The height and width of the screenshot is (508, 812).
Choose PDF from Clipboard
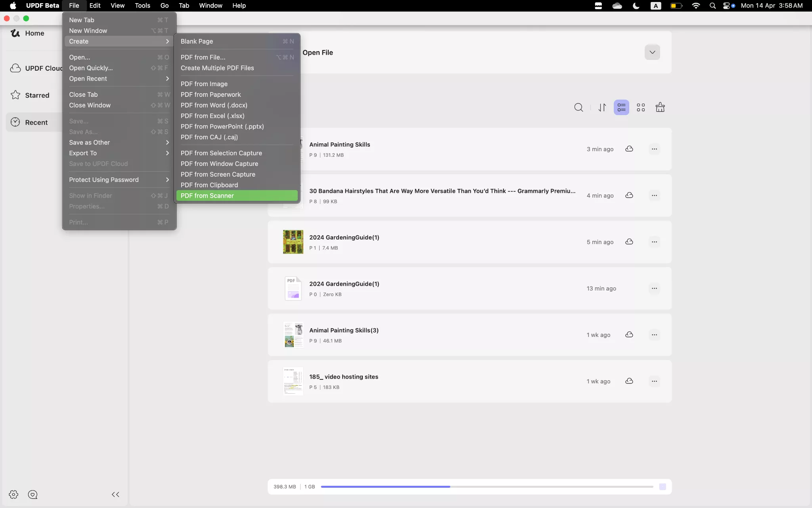[x=237, y=185]
